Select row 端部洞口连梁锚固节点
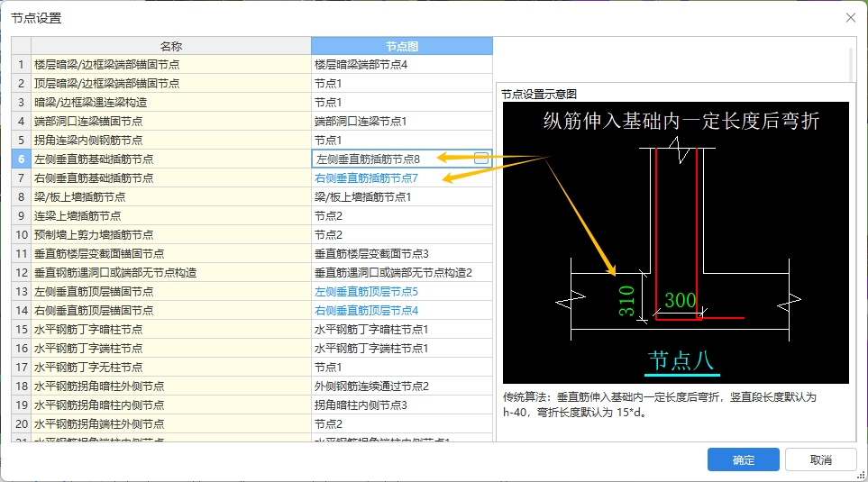 point(171,122)
